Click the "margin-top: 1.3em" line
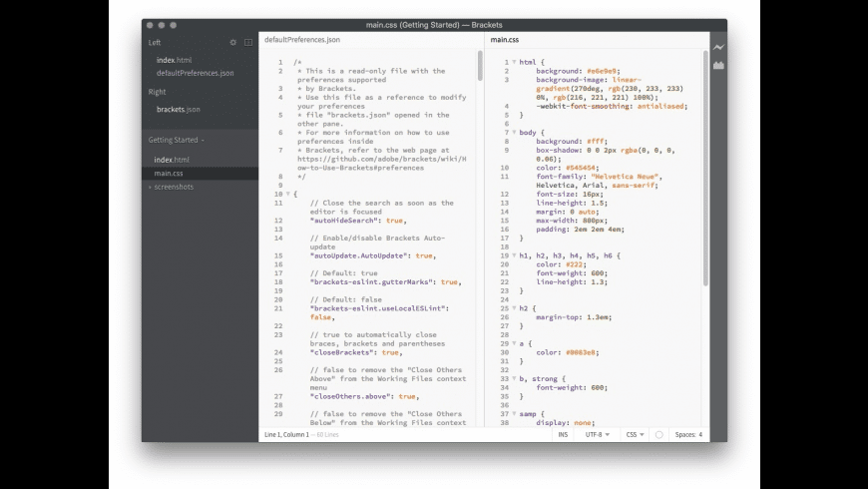This screenshot has width=868, height=489. pyautogui.click(x=574, y=317)
